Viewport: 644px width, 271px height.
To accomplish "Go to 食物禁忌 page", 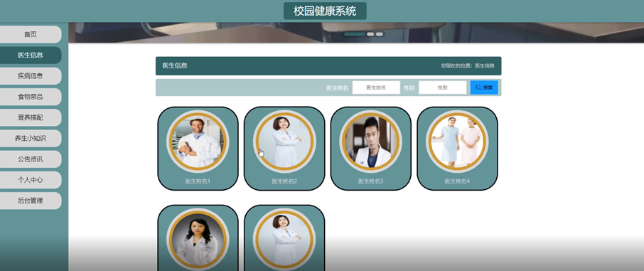I will click(x=30, y=97).
